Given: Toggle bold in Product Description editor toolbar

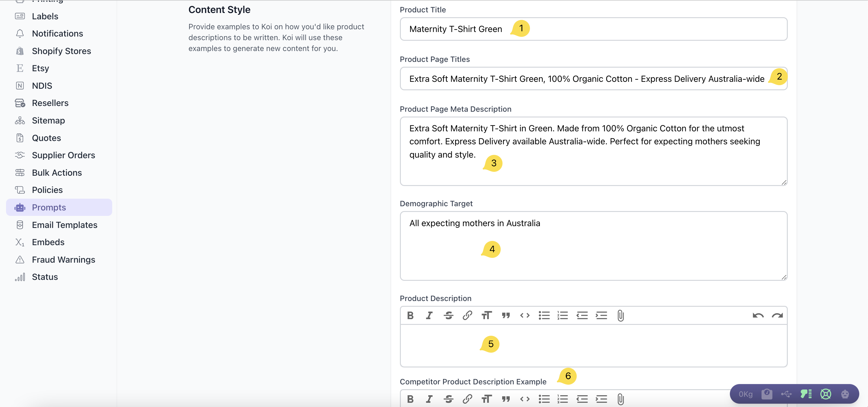Looking at the screenshot, I should (x=410, y=315).
